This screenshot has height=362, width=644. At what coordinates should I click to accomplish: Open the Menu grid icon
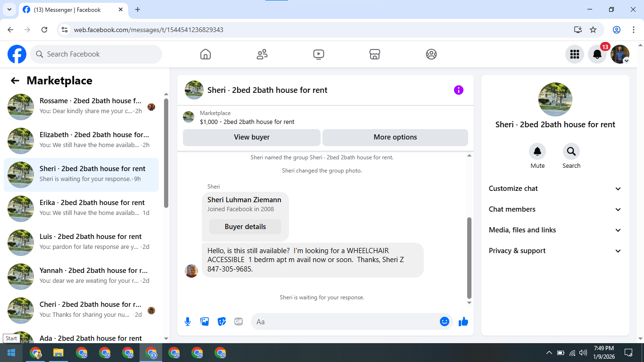(575, 54)
